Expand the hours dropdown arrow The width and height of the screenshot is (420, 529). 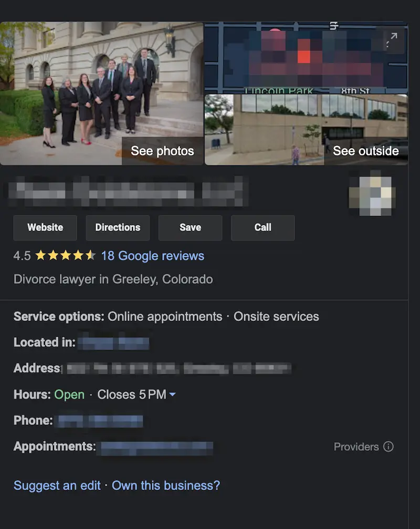point(172,395)
